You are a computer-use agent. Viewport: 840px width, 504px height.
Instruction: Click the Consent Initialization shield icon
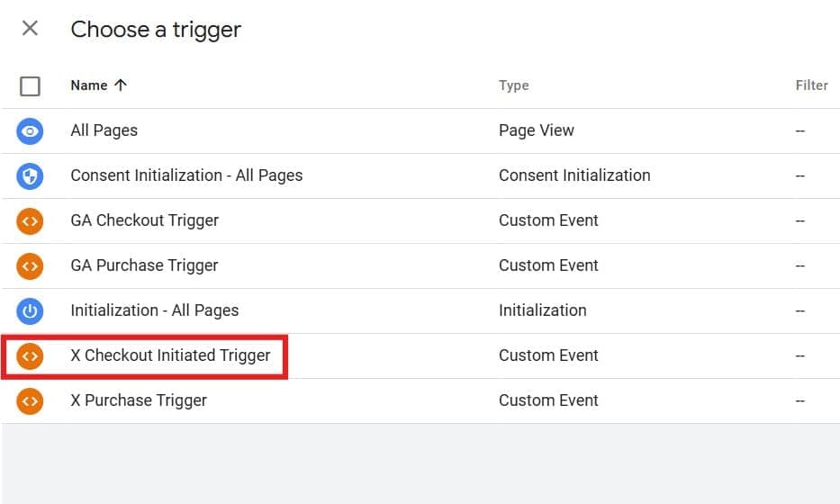pyautogui.click(x=30, y=175)
